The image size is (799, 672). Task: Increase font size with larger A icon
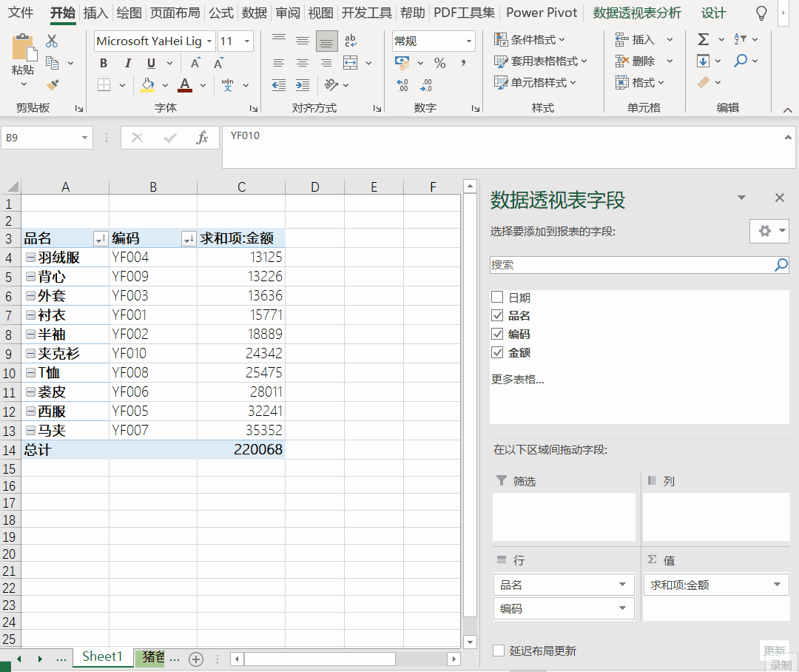(195, 63)
